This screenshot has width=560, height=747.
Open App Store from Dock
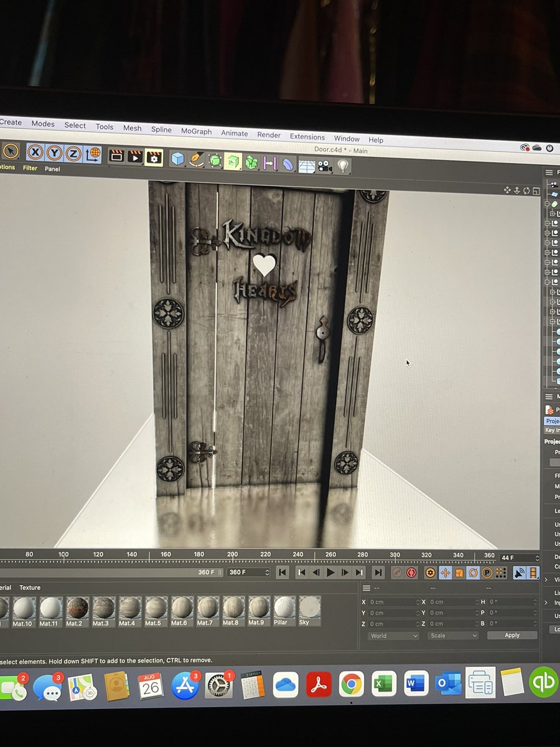(x=185, y=685)
